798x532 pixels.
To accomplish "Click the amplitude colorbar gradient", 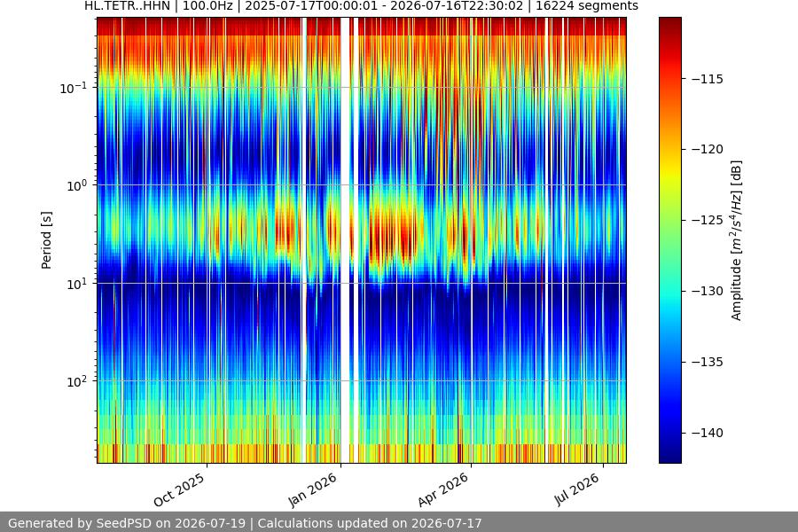I will click(x=669, y=240).
